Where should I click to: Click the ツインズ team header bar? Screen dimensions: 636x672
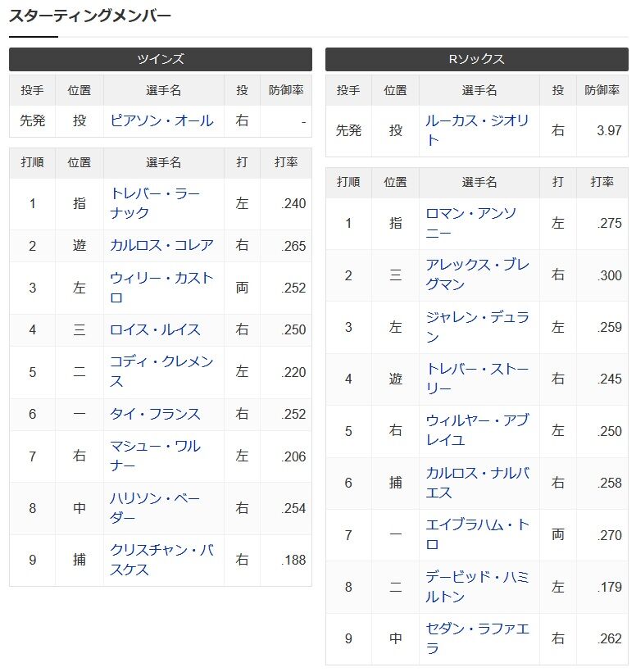pyautogui.click(x=161, y=59)
